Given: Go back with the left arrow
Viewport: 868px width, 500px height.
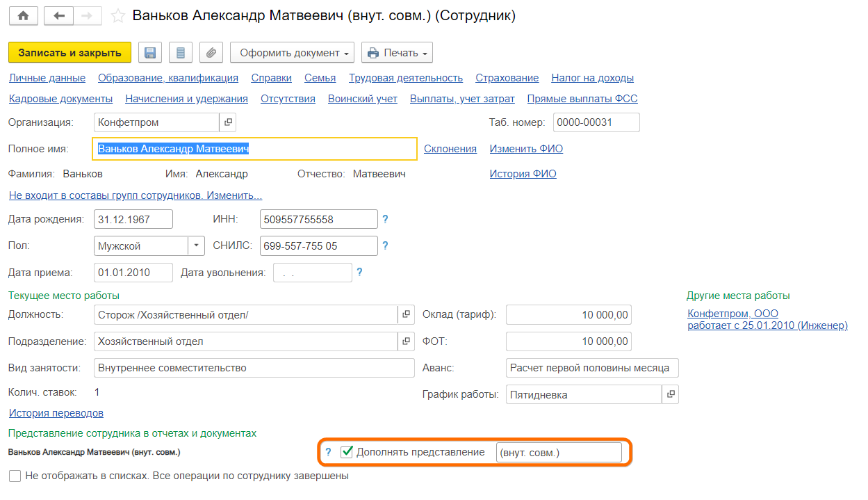Looking at the screenshot, I should coord(58,16).
